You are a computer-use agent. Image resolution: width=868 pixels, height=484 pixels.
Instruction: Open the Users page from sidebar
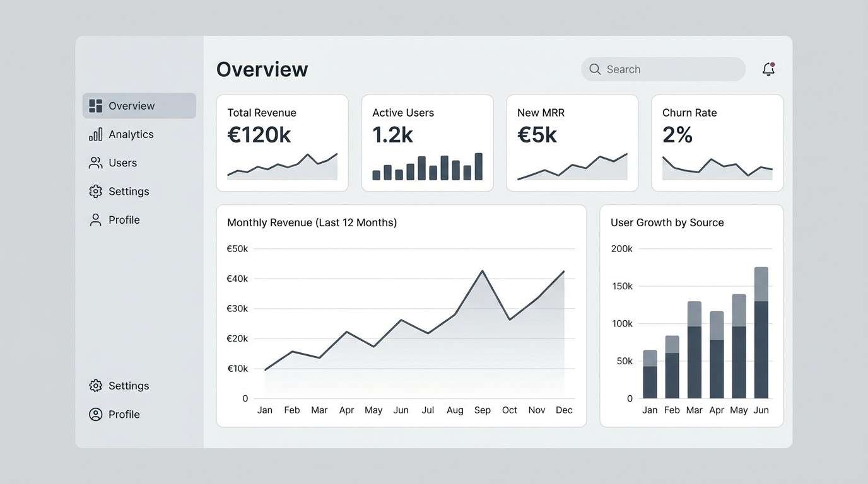tap(123, 162)
